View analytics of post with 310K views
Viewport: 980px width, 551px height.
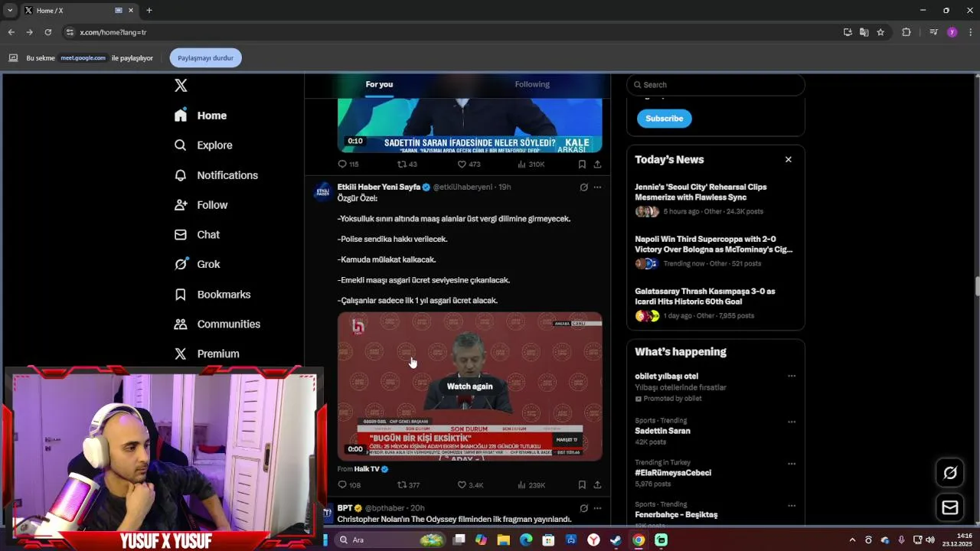[531, 165]
